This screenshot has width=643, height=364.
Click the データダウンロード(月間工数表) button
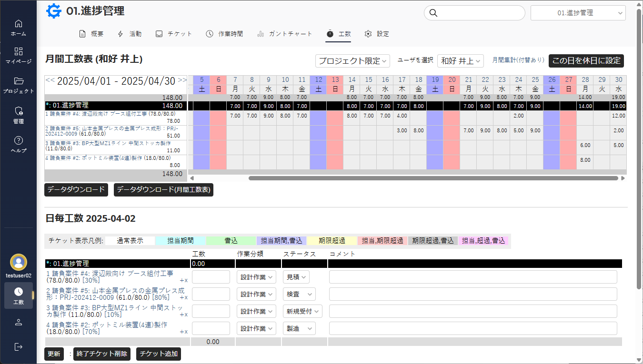pos(163,189)
